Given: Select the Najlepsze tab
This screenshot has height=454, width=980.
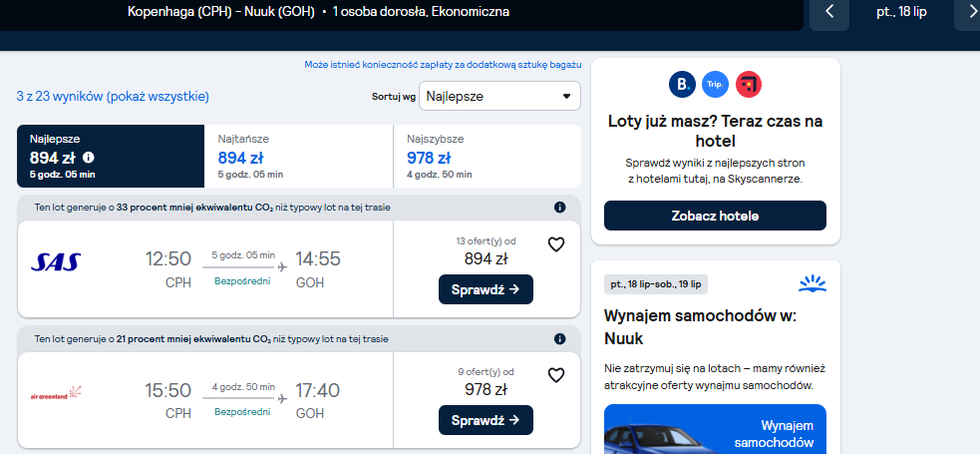Looking at the screenshot, I should 111,157.
